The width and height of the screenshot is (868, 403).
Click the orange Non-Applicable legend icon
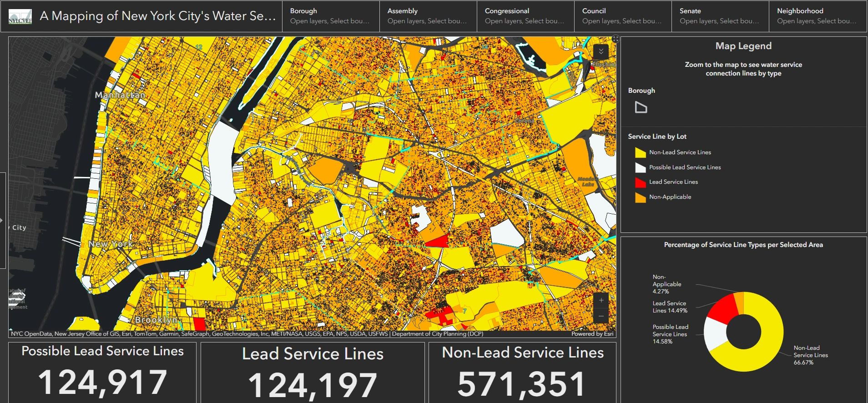coord(640,197)
